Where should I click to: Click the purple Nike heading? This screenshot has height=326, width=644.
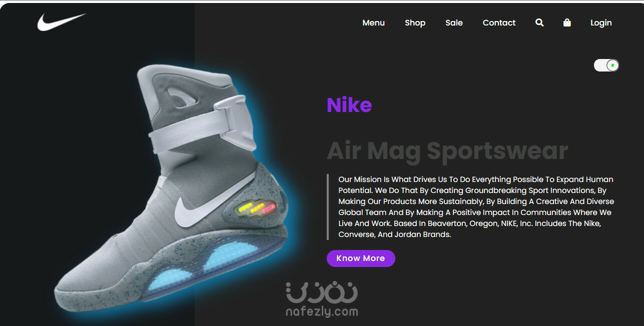pos(349,105)
